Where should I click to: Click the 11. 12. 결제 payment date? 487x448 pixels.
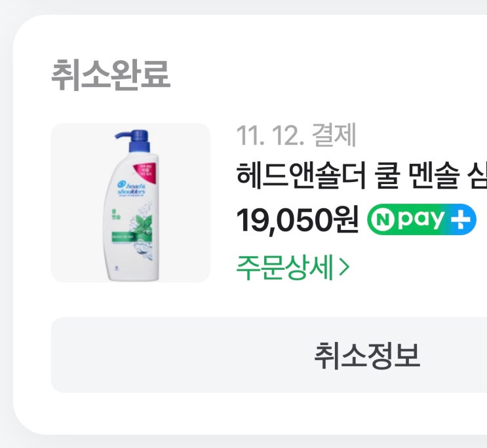[x=296, y=136]
